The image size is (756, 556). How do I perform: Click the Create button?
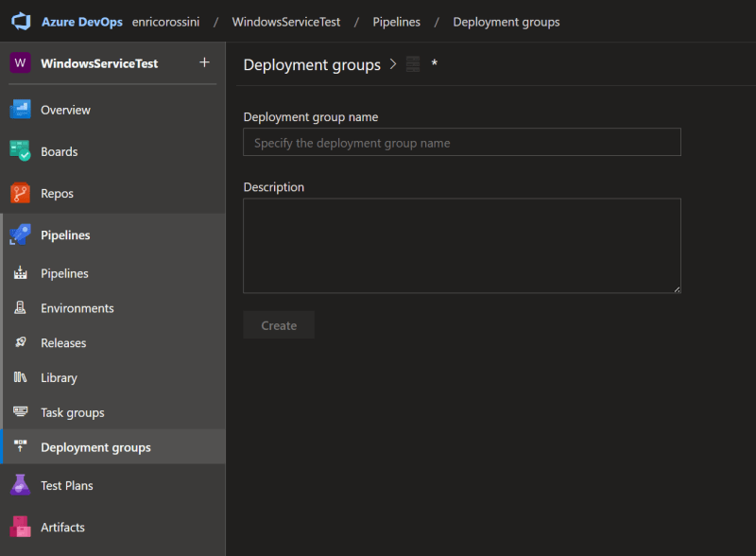(x=279, y=325)
